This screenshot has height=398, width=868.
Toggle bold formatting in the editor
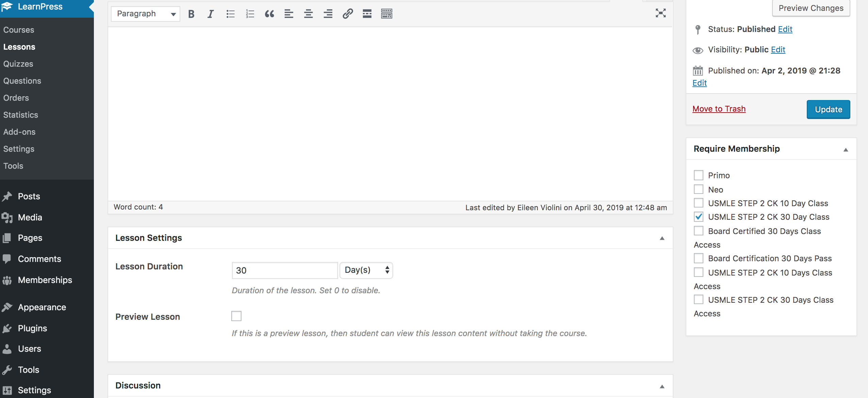coord(191,14)
